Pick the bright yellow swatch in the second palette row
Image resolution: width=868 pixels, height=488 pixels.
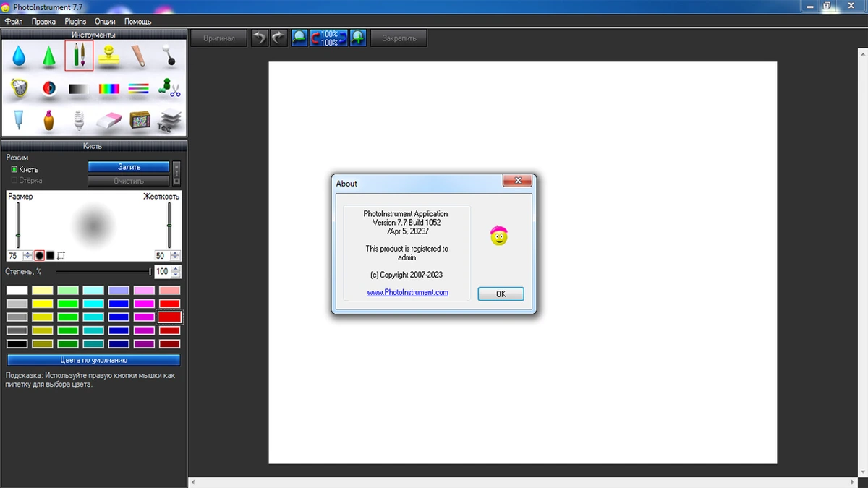pyautogui.click(x=43, y=304)
